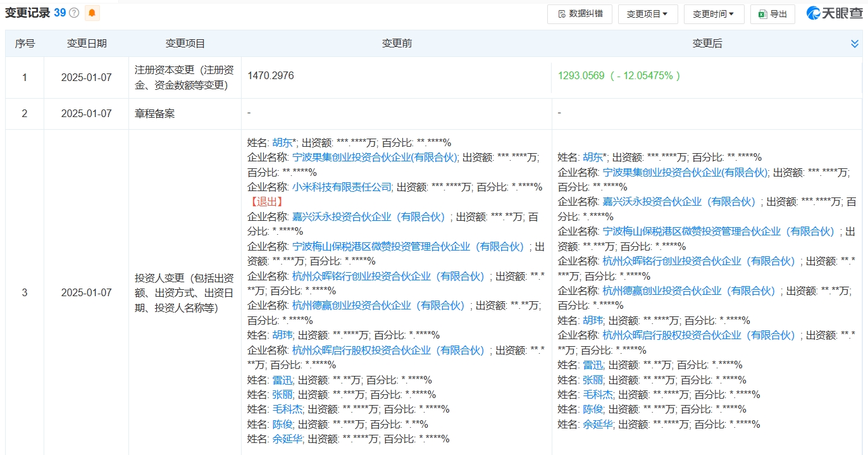Screen dimensions: 868x455
Task: Click the 变更日期 column header
Action: (x=87, y=44)
